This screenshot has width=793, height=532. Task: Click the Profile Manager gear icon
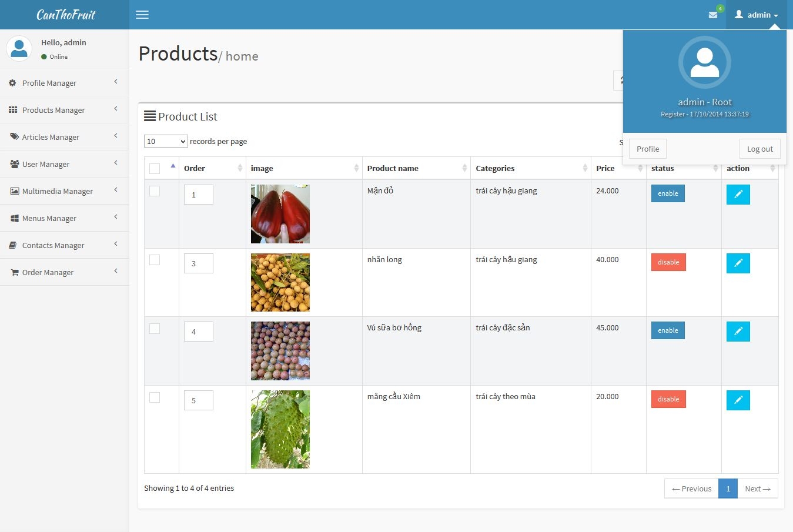[x=12, y=83]
